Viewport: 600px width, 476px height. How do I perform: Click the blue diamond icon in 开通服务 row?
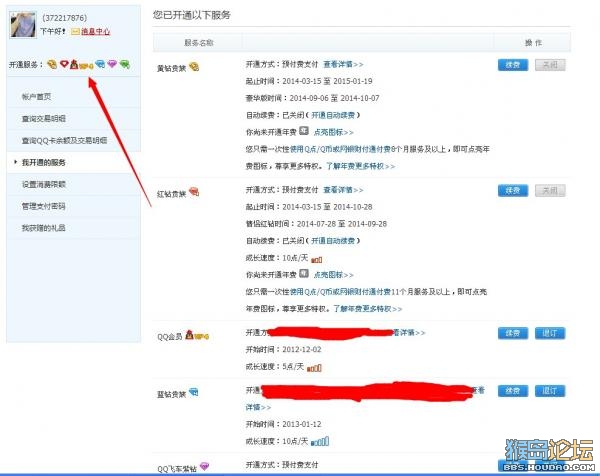[100, 64]
